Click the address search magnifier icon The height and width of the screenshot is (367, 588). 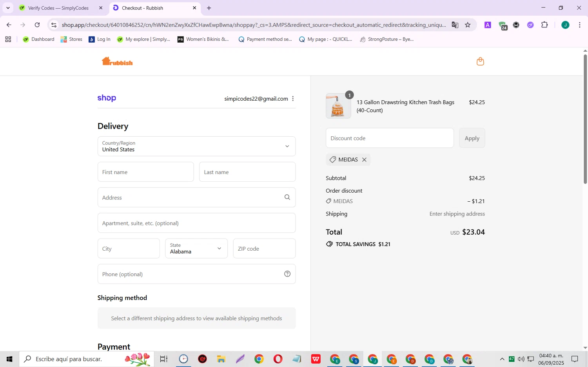287,197
